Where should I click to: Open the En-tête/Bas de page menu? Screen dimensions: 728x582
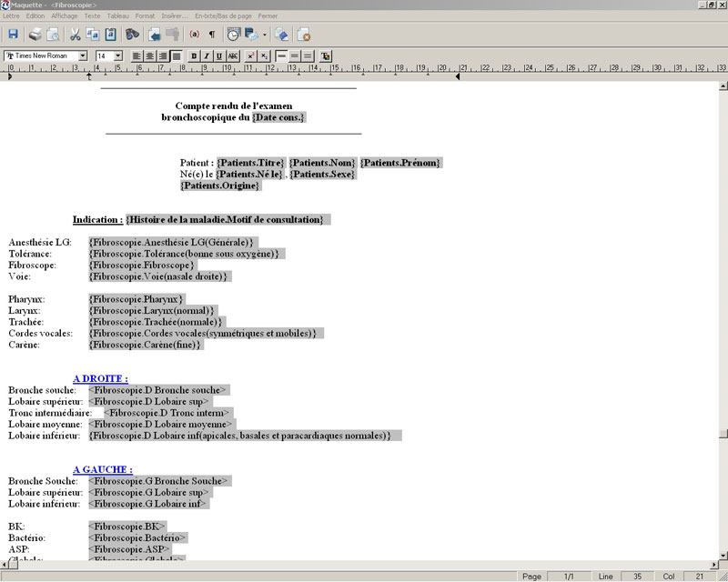(x=223, y=15)
